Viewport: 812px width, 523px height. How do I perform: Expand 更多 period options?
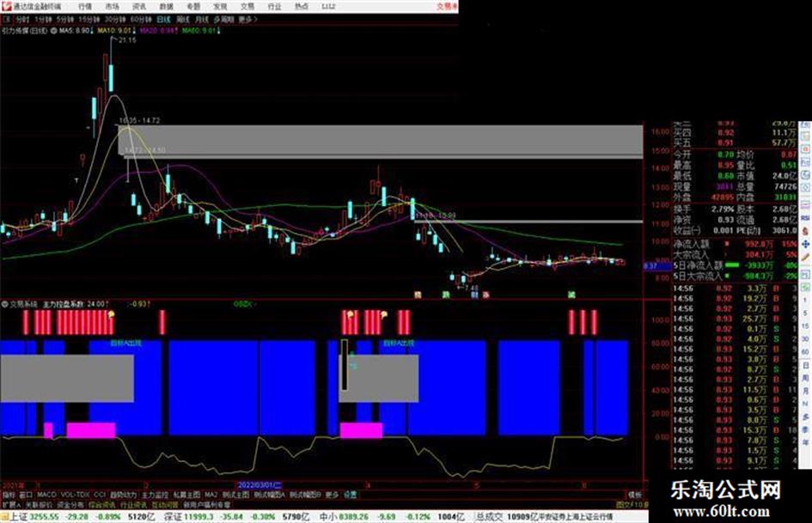pyautogui.click(x=247, y=20)
